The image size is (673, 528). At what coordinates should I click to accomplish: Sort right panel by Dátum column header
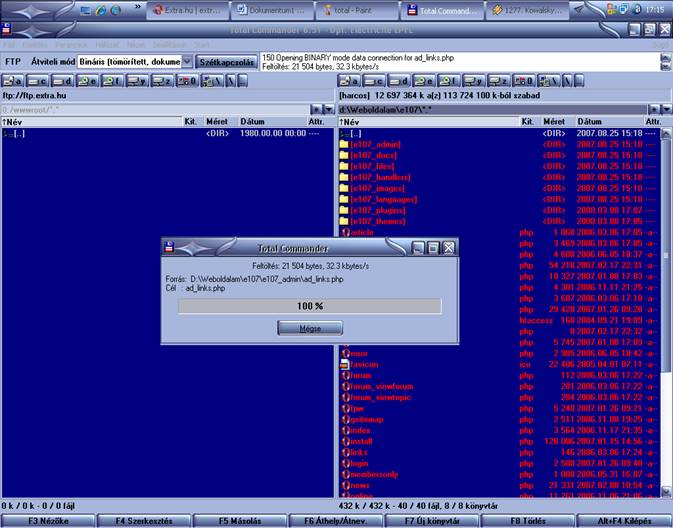(590, 120)
